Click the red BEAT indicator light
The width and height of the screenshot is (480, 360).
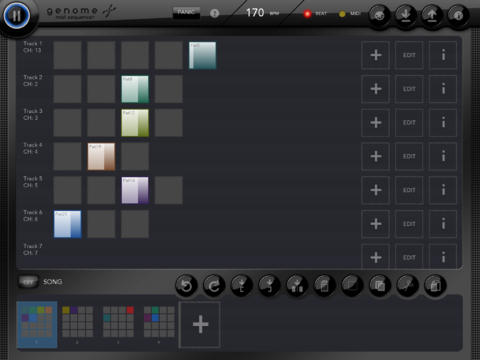(x=307, y=14)
